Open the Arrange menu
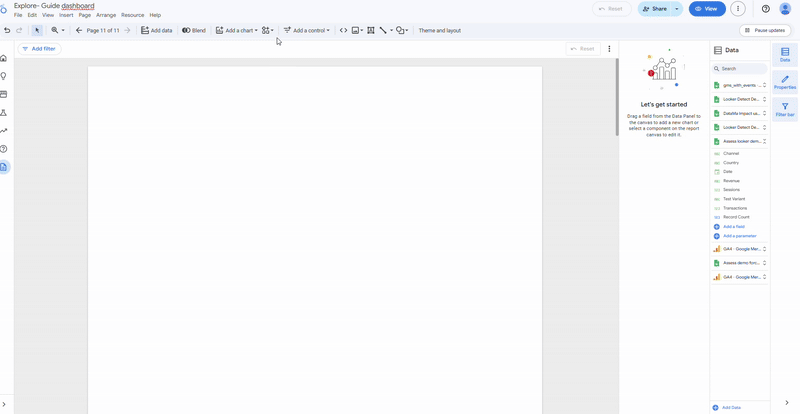This screenshot has height=414, width=800. coord(106,15)
